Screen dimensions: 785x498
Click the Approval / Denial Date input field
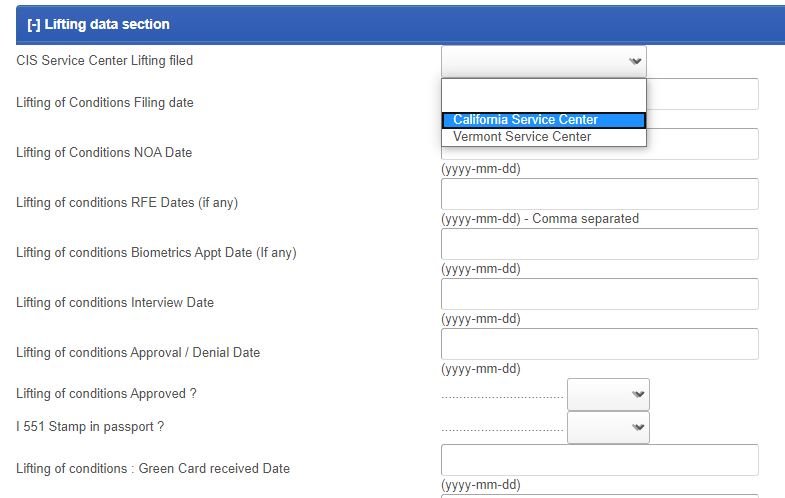pyautogui.click(x=600, y=344)
